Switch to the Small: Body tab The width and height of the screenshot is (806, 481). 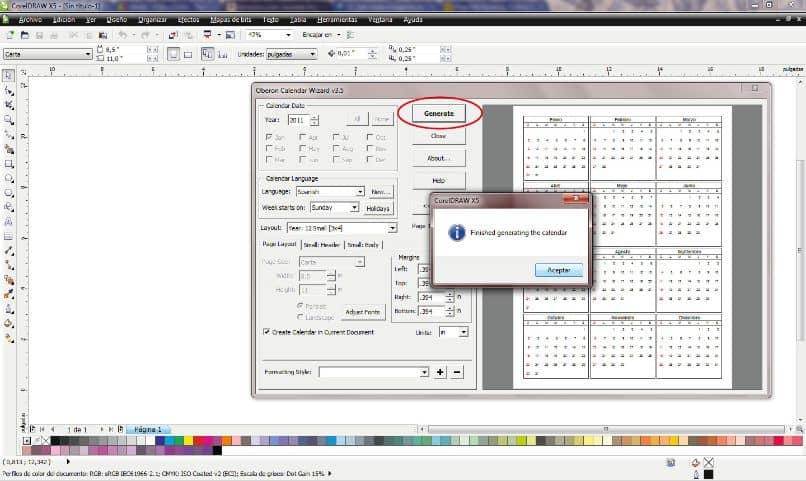coord(363,245)
